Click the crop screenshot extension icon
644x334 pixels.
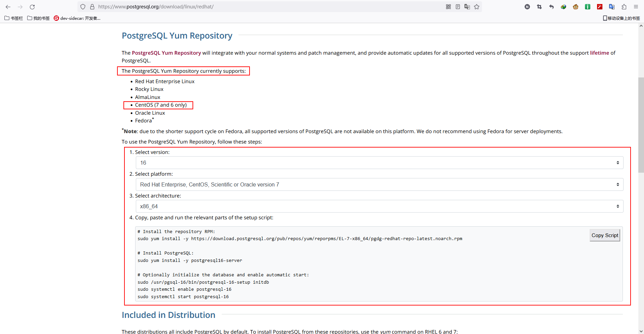point(539,7)
